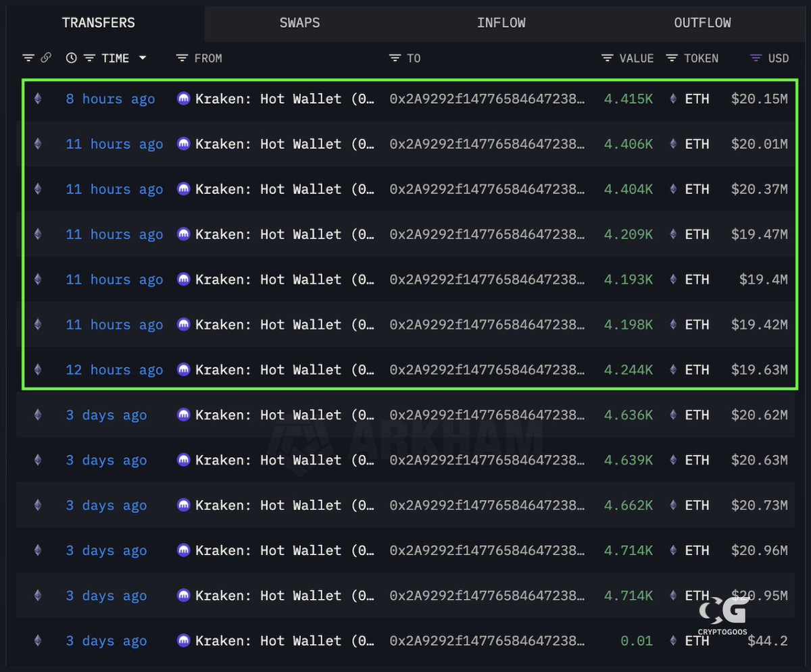Open '3 days ago' link in $20.62M row
This screenshot has height=672, width=811.
coord(106,415)
